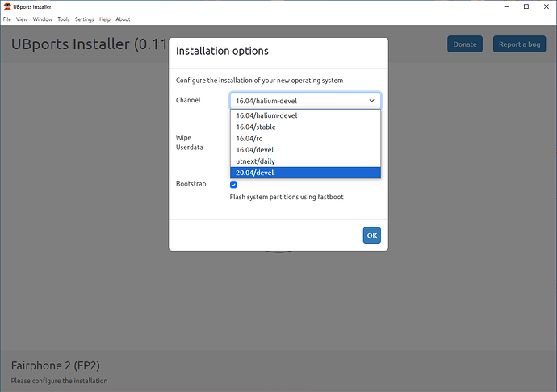Select the highlighted 20.04/devel option
557x392 pixels.
(x=305, y=173)
